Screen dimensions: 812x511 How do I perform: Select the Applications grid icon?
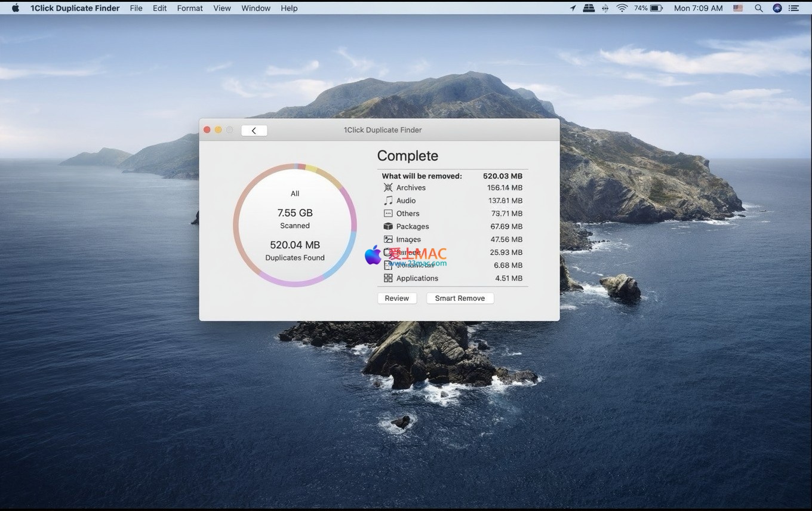pos(388,278)
